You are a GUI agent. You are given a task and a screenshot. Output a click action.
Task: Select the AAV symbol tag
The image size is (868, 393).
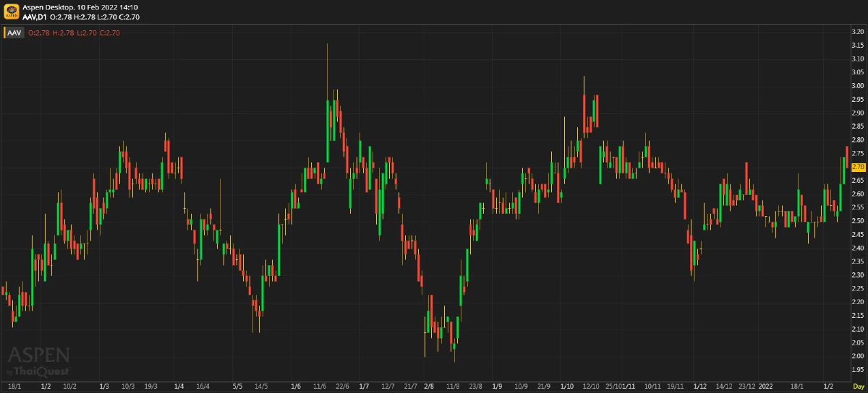click(x=14, y=33)
